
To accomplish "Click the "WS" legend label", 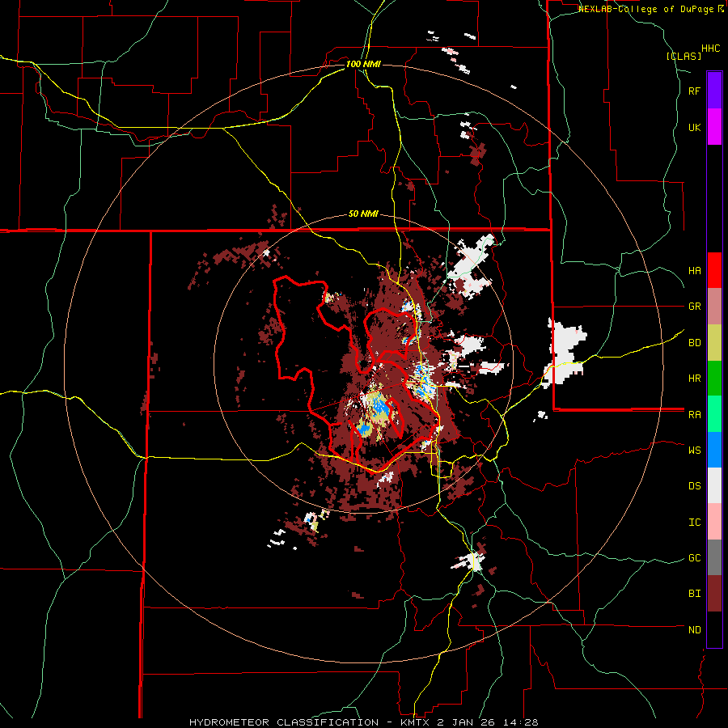I will (x=694, y=451).
